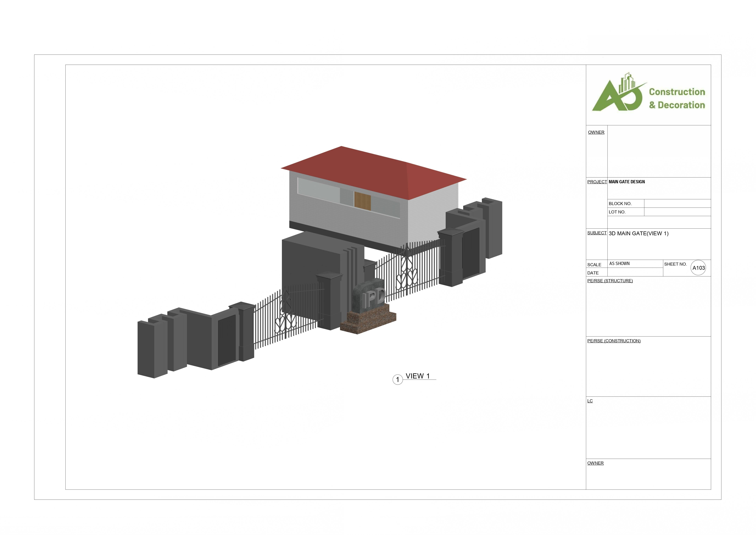This screenshot has width=756, height=535.
Task: Click the circled view number 1
Action: 397,380
